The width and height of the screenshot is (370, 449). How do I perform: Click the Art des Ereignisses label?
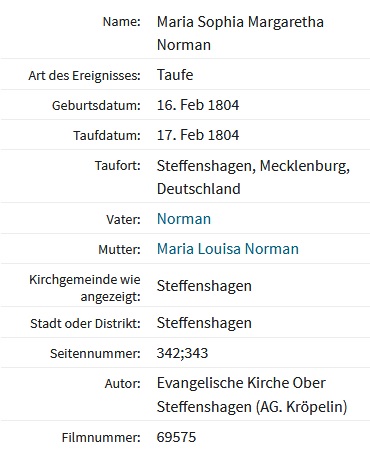(x=84, y=76)
